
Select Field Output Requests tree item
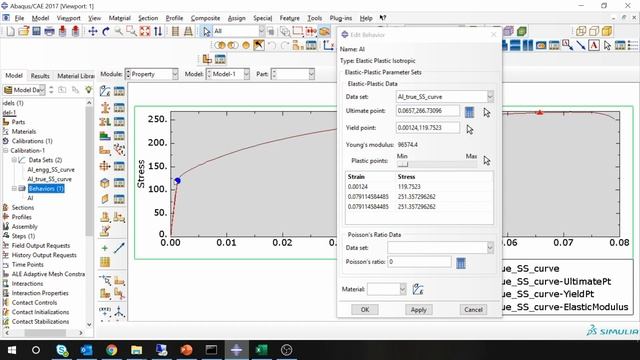pos(40,245)
